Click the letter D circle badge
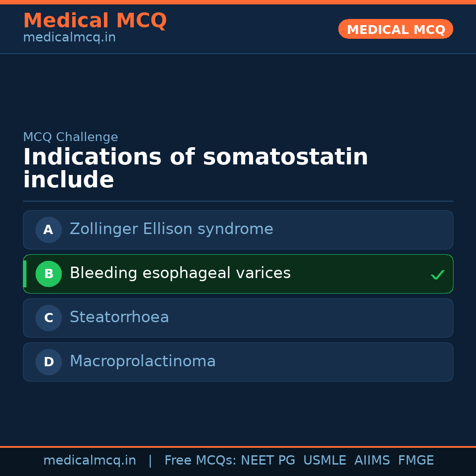 (x=48, y=362)
